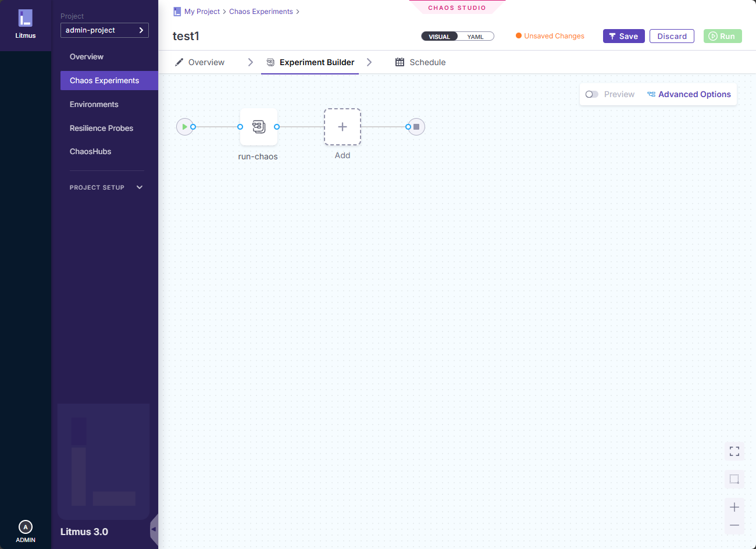Follow the My Project breadcrumb link

[x=202, y=12]
